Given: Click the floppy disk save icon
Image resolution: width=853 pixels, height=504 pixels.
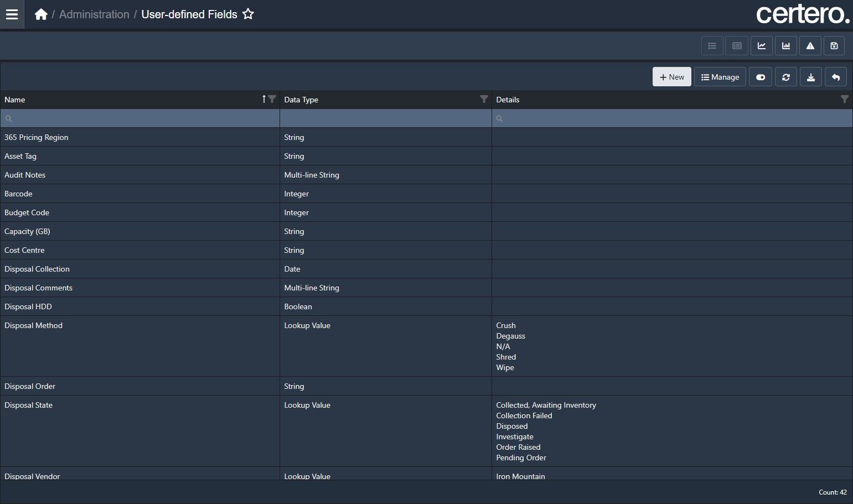Looking at the screenshot, I should pyautogui.click(x=834, y=46).
